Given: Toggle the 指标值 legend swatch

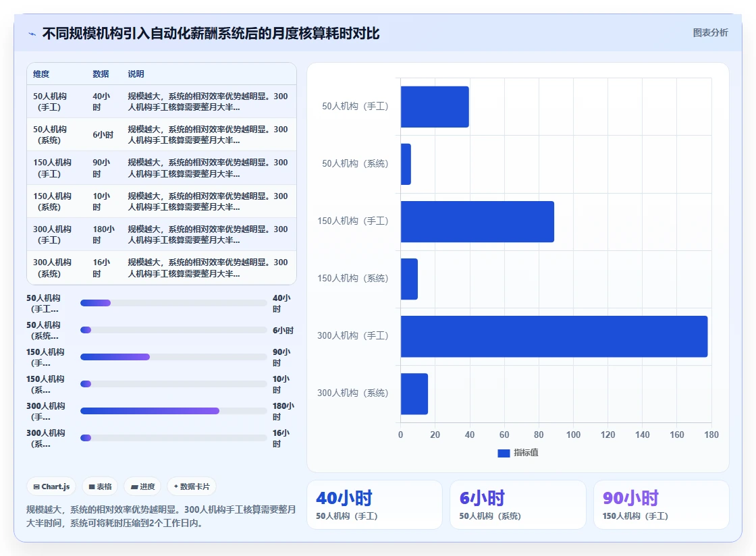Looking at the screenshot, I should pyautogui.click(x=504, y=453).
